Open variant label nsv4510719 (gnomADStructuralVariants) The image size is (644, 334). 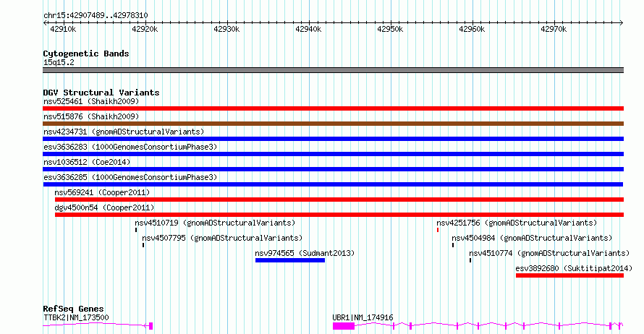point(215,223)
